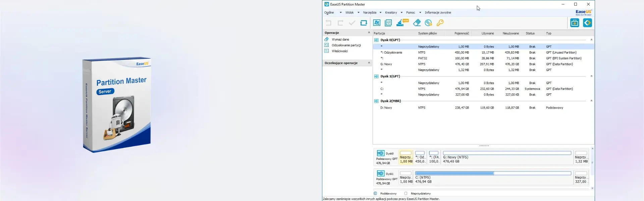Launch the 4K alignment tool icon
Screen dimensions: 644x201
(388, 23)
